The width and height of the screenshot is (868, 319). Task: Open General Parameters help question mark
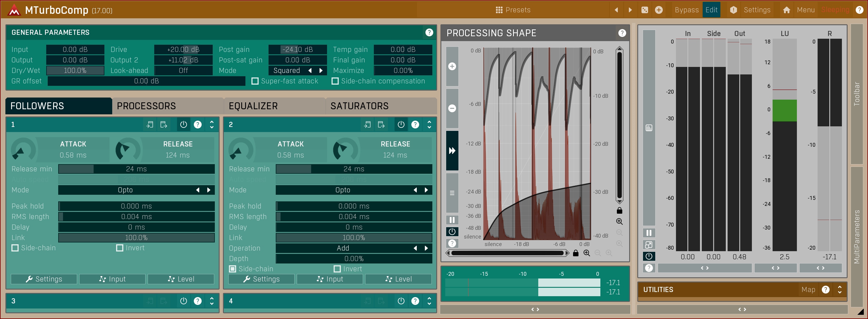(x=429, y=32)
